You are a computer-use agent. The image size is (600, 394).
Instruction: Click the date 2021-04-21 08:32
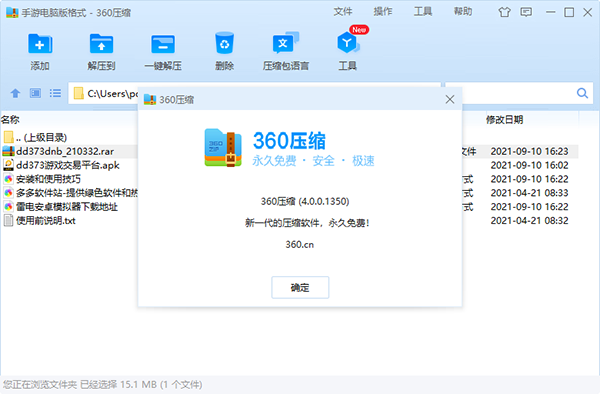point(529,220)
